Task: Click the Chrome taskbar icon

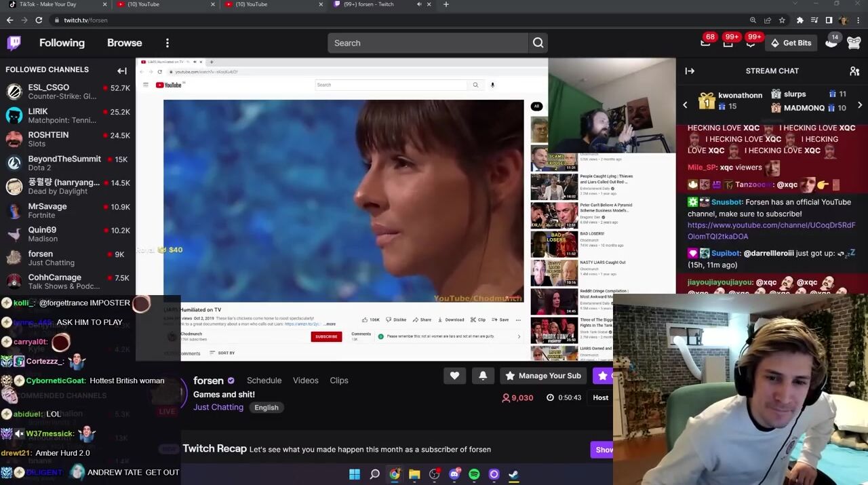Action: (x=395, y=474)
